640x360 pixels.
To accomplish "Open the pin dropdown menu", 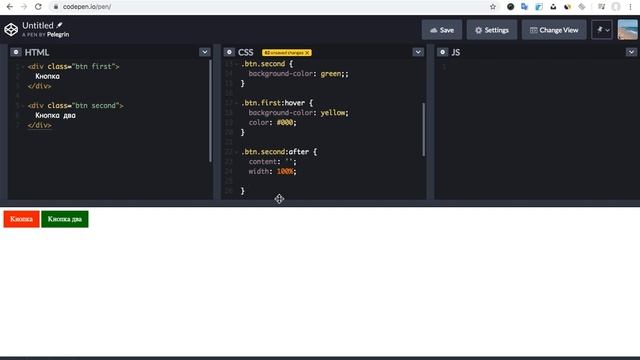I will click(602, 30).
